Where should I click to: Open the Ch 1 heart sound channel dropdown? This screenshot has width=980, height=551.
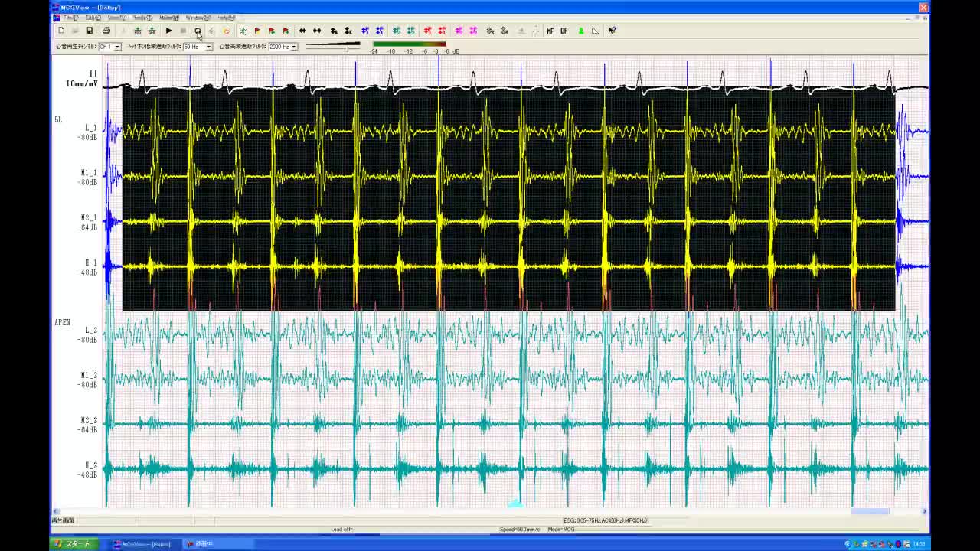coord(117,47)
